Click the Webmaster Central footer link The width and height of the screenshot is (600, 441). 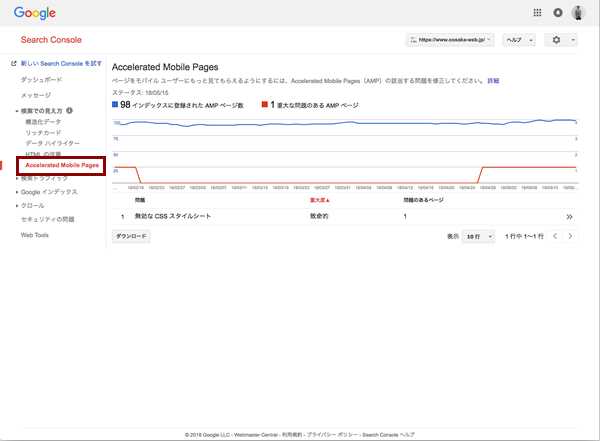(x=256, y=435)
